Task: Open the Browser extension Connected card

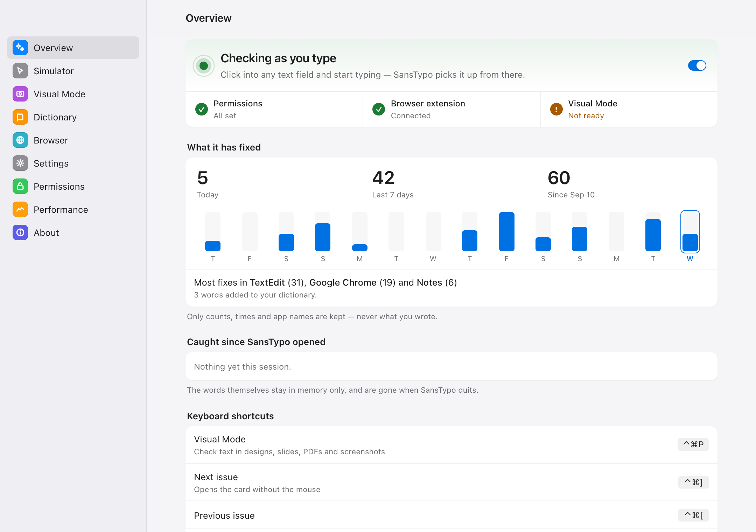Action: [451, 109]
